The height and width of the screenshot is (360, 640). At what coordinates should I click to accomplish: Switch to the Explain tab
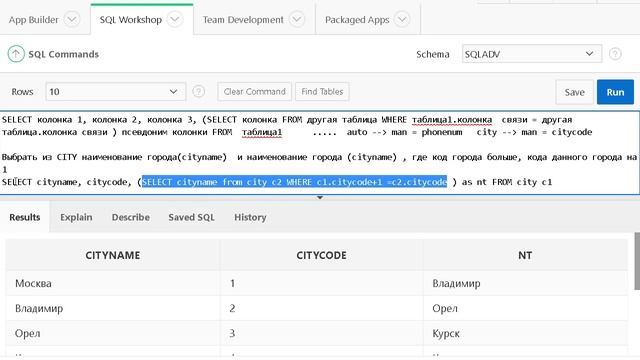[76, 217]
